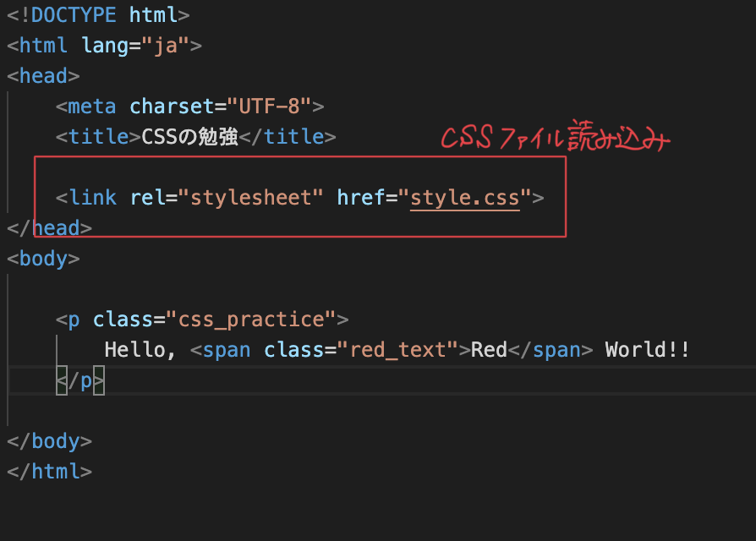This screenshot has height=541, width=756.
Task: Click the "red_text" class value
Action: [x=397, y=350]
